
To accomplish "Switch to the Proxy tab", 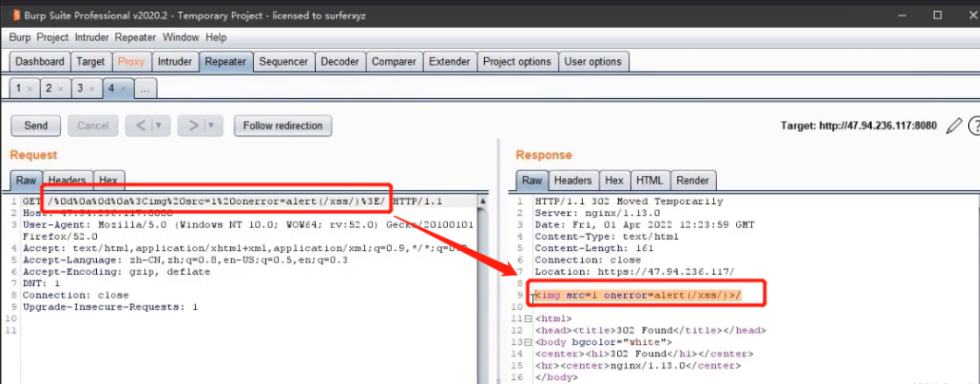I will 131,62.
